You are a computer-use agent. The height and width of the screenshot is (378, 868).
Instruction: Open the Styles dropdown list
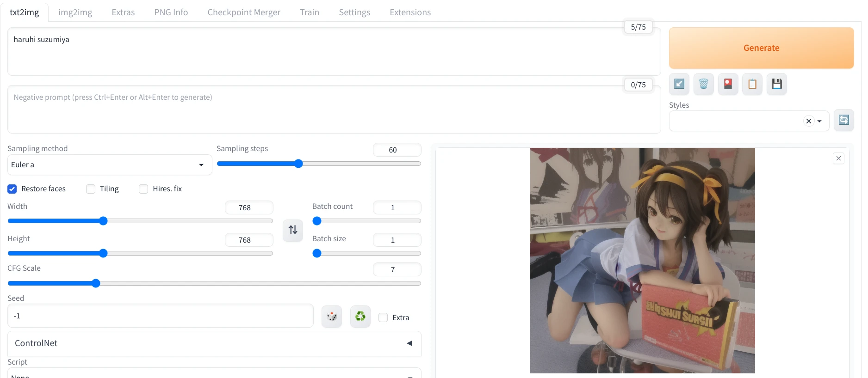[819, 121]
